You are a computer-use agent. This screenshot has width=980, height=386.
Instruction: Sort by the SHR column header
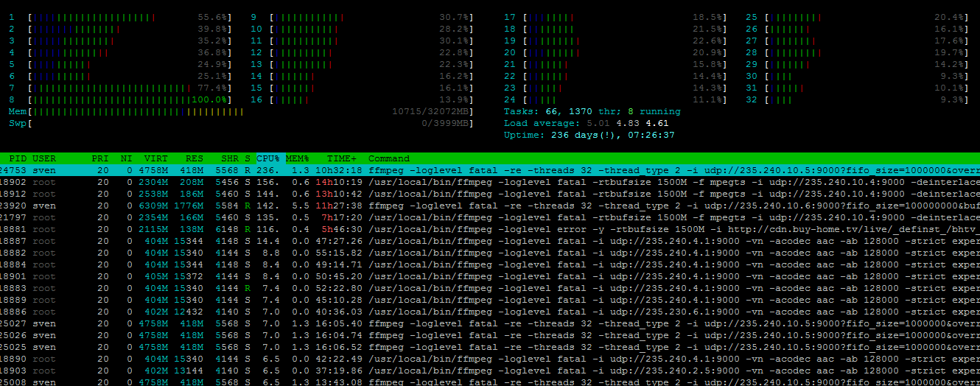(230, 158)
